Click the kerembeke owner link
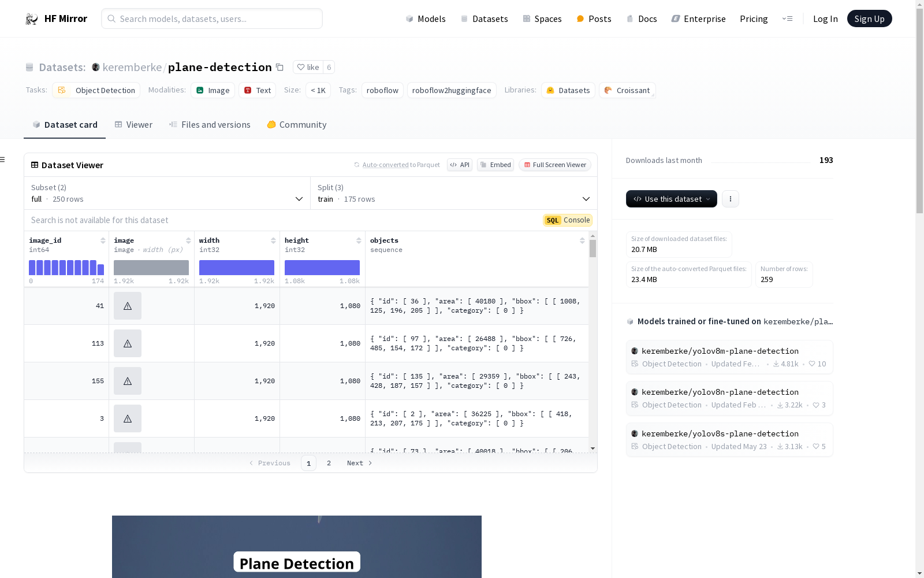Image resolution: width=924 pixels, height=578 pixels. (132, 67)
